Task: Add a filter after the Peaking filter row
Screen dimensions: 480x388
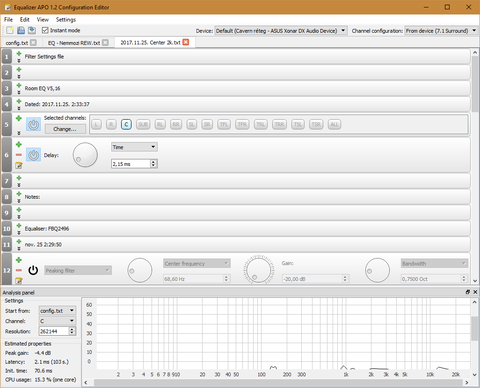Action: (x=19, y=260)
